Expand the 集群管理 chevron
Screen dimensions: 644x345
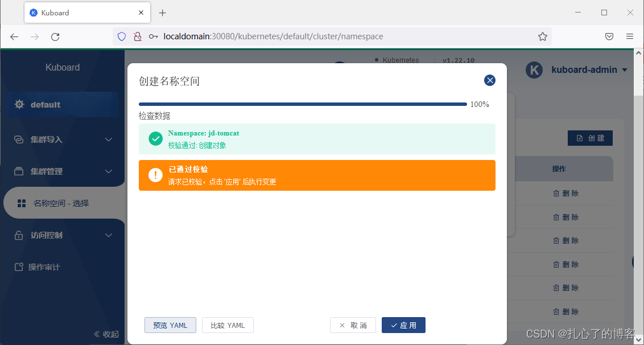[x=109, y=171]
